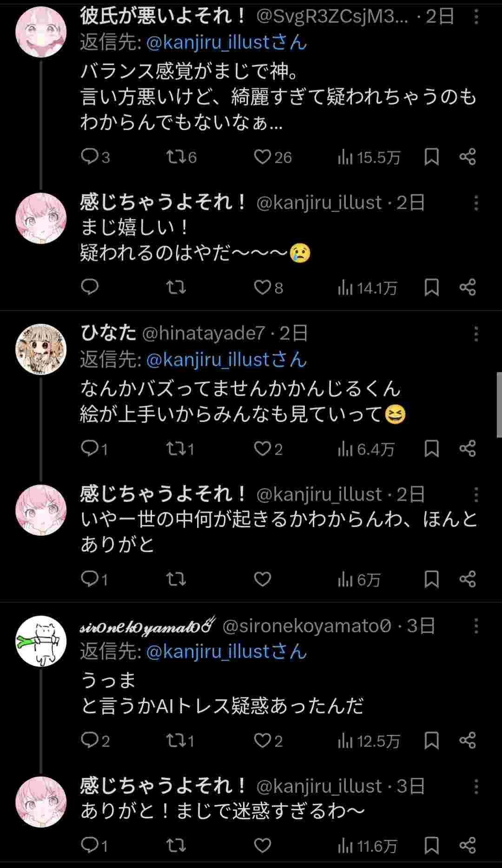Like the いやー世の中何が起きるか reply
This screenshot has width=502, height=868.
(263, 579)
